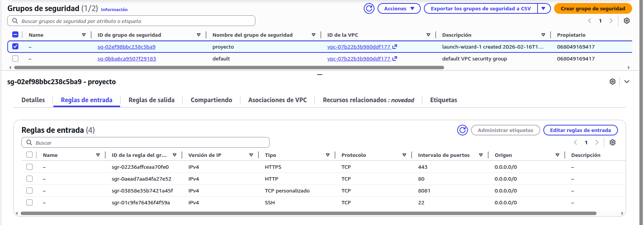Open external link icon for proyecto VPC
The height and width of the screenshot is (225, 644).
point(395,47)
